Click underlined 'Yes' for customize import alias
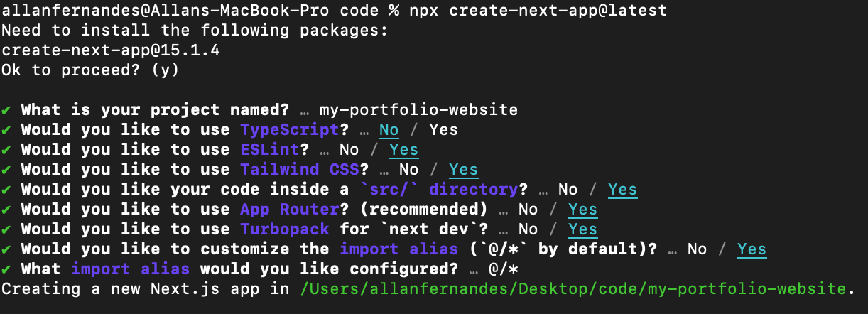Image resolution: width=868 pixels, height=314 pixels. [x=752, y=249]
